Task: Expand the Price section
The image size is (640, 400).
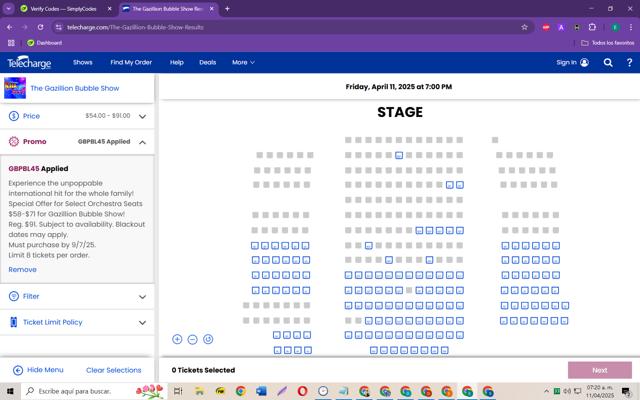Action: 142,116
